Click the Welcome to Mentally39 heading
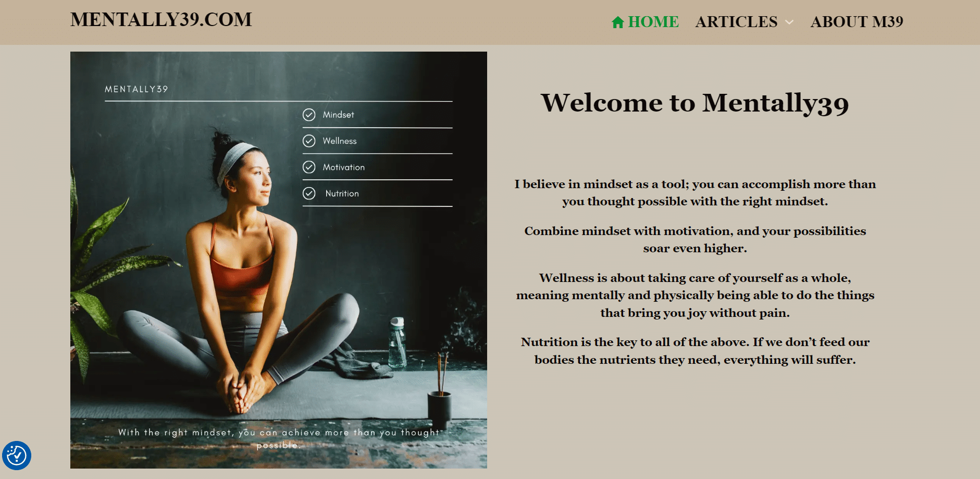This screenshot has width=980, height=479. (x=695, y=103)
